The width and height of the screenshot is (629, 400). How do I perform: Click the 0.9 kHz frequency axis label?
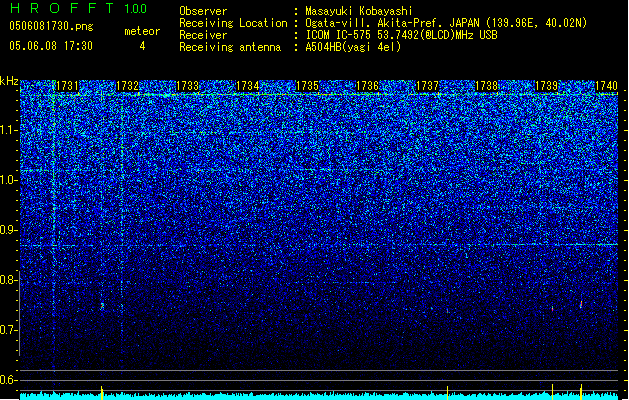pyautogui.click(x=9, y=230)
